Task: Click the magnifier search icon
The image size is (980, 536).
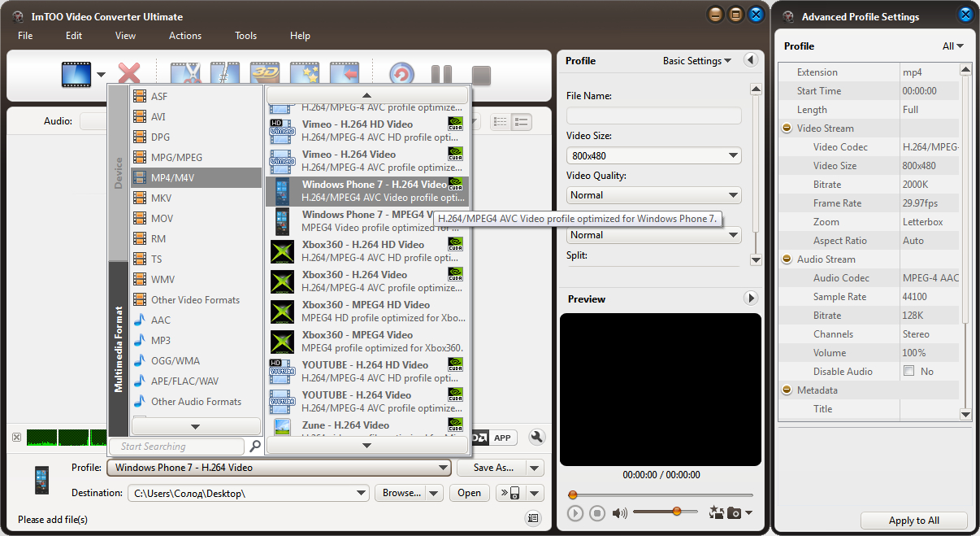Action: point(255,446)
